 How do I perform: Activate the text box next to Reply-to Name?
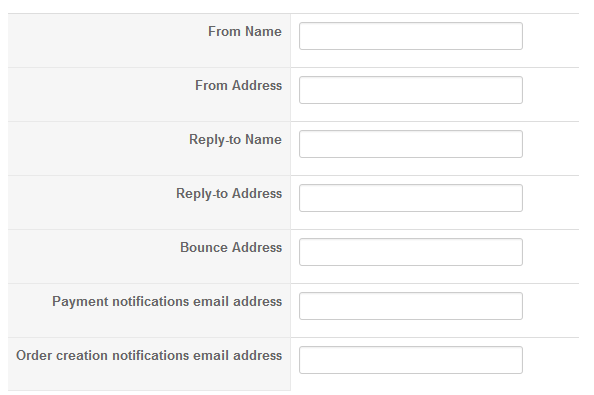[411, 144]
